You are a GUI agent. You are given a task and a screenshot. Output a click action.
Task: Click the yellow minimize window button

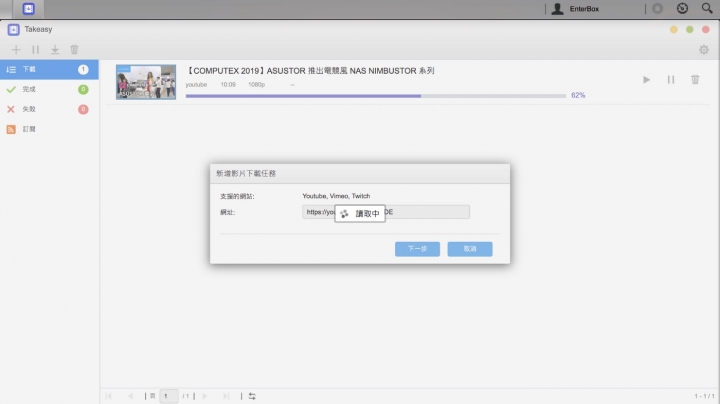[674, 29]
